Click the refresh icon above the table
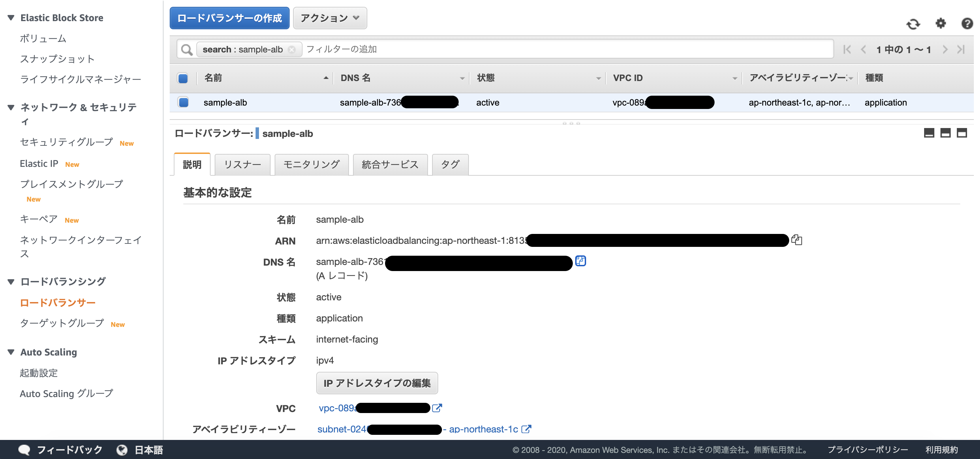Image resolution: width=980 pixels, height=459 pixels. pyautogui.click(x=914, y=23)
